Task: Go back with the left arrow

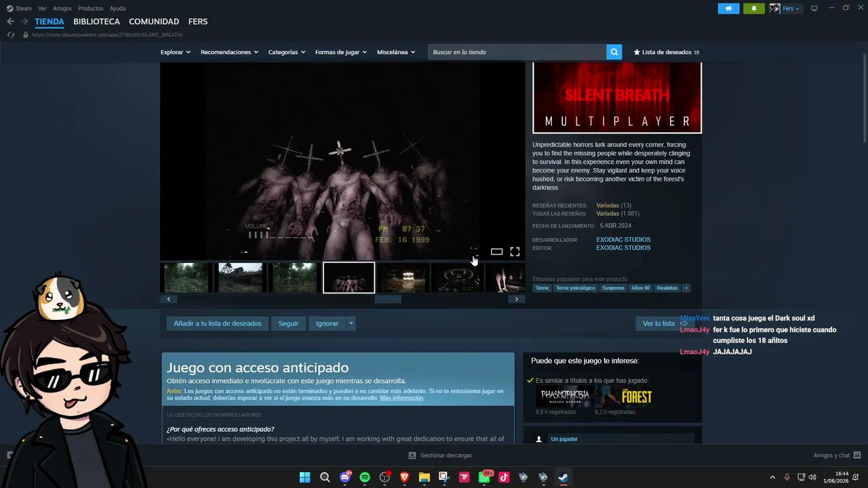Action: point(10,22)
